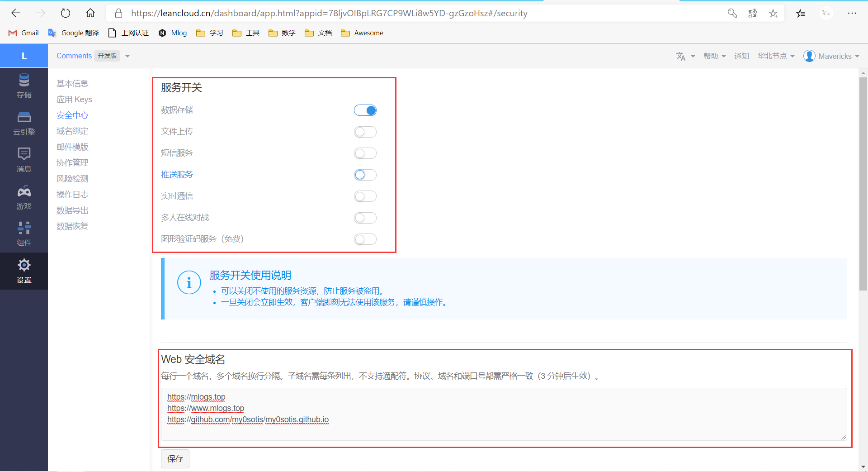
Task: Open the Mavericks account dropdown
Action: (x=831, y=56)
